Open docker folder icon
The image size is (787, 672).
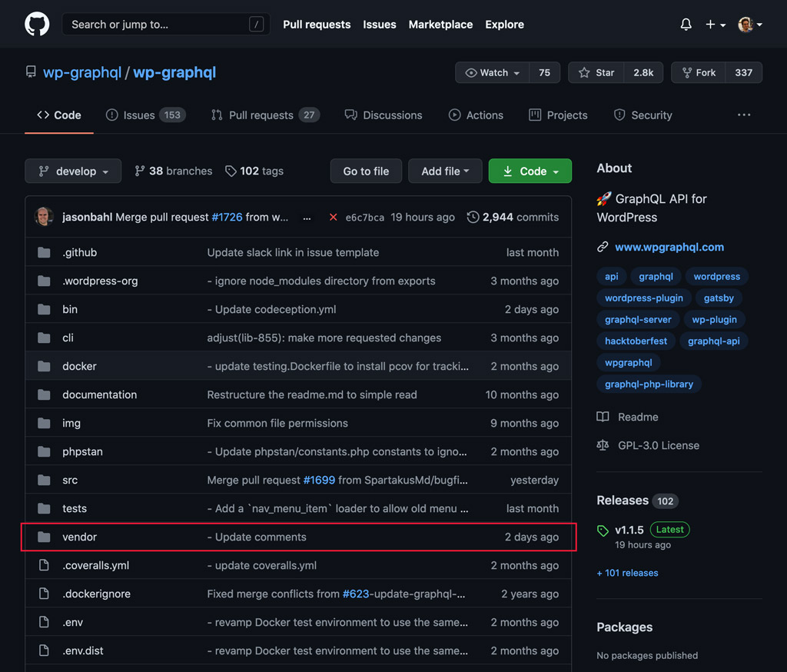(44, 366)
